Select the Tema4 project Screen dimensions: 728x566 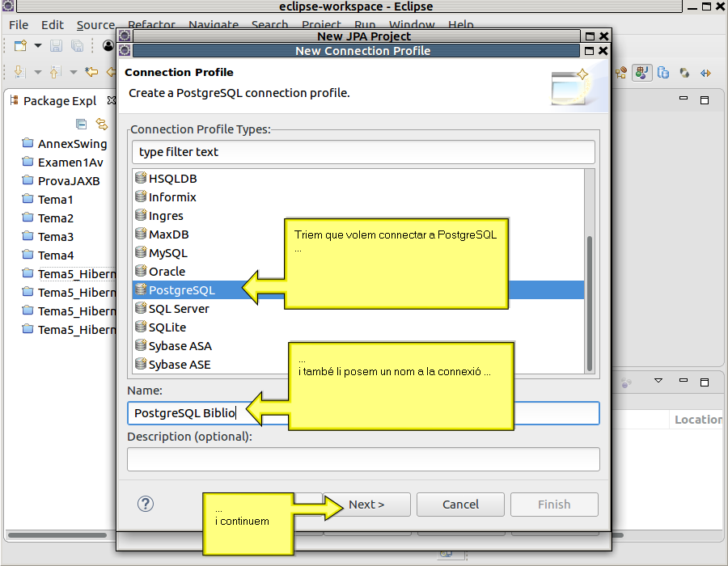55,256
